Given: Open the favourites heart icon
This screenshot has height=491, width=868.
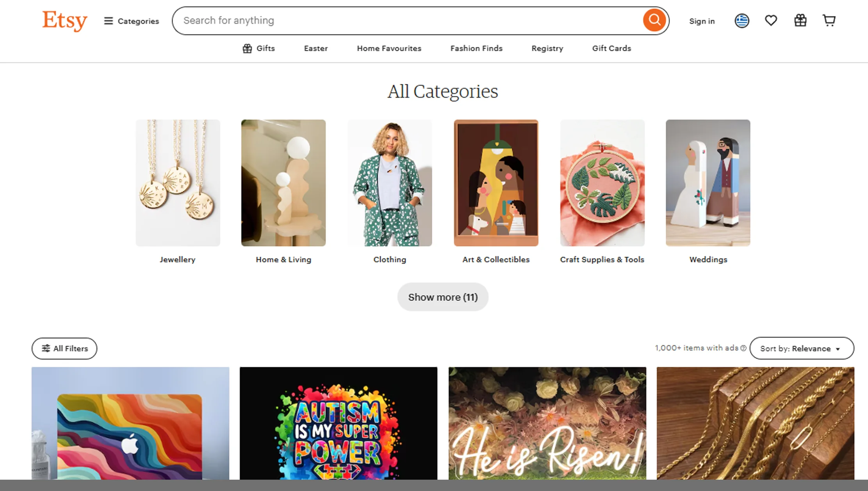Looking at the screenshot, I should click(771, 20).
